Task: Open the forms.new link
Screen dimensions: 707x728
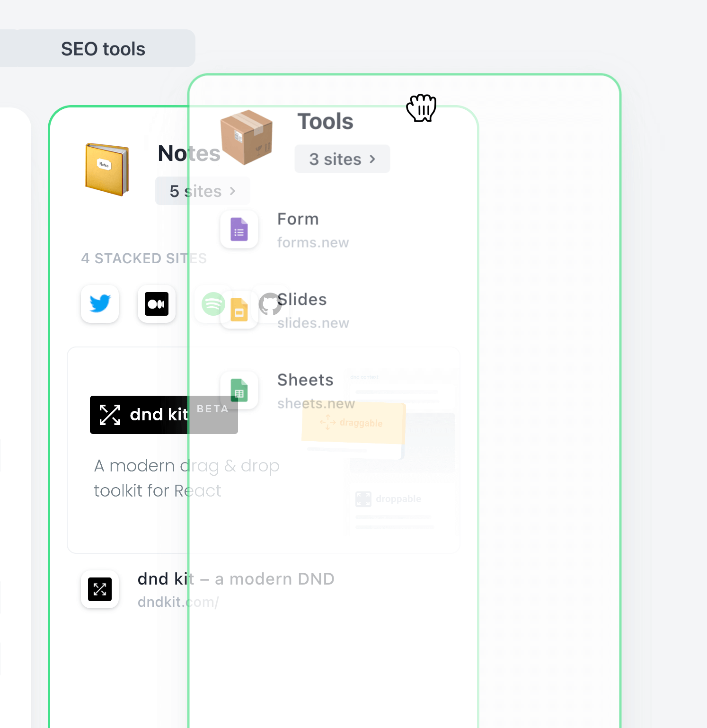Action: click(x=313, y=242)
